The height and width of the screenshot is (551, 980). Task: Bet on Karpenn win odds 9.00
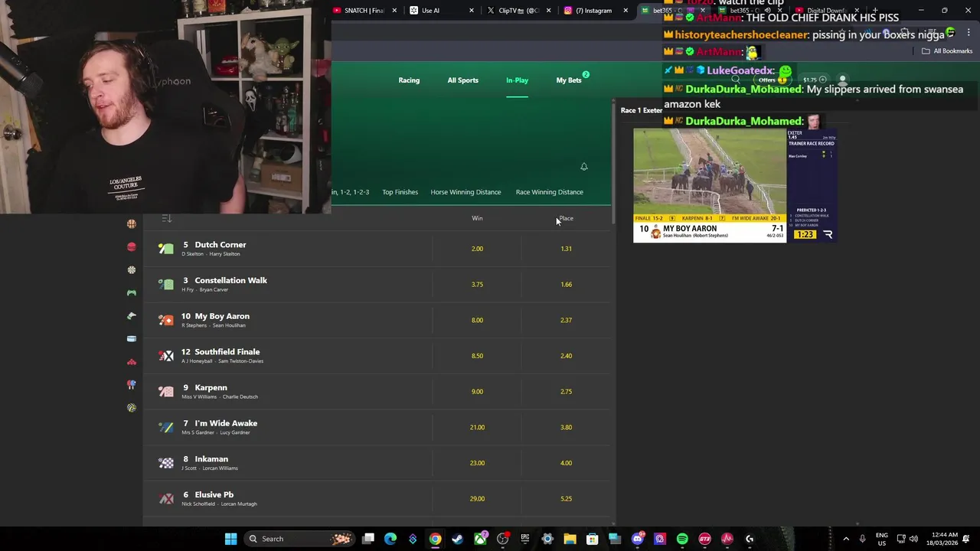tap(477, 391)
